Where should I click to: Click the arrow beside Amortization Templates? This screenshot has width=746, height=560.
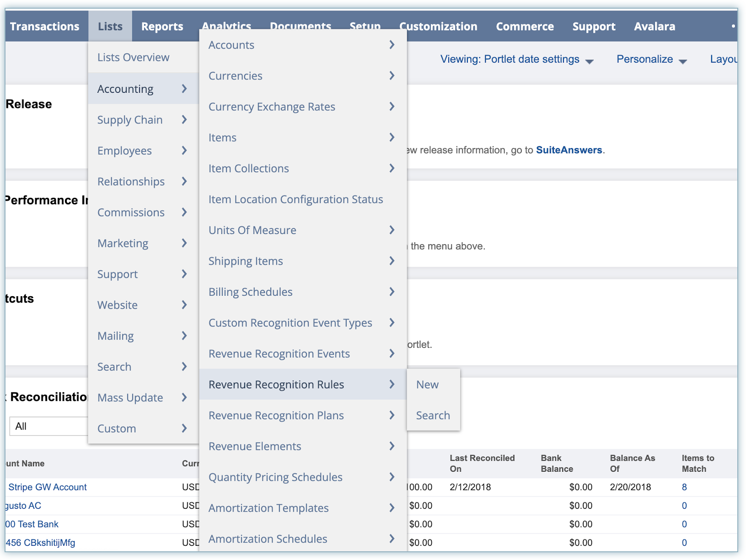coord(392,508)
